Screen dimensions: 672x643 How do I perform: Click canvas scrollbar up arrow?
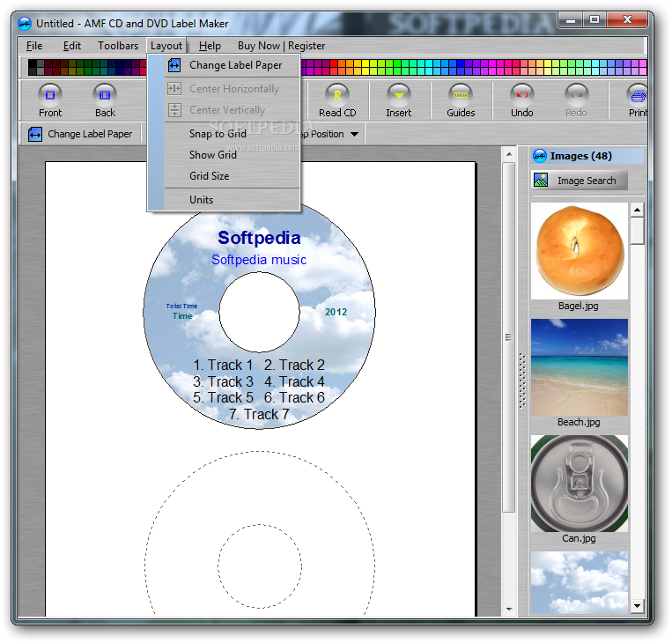tap(509, 154)
